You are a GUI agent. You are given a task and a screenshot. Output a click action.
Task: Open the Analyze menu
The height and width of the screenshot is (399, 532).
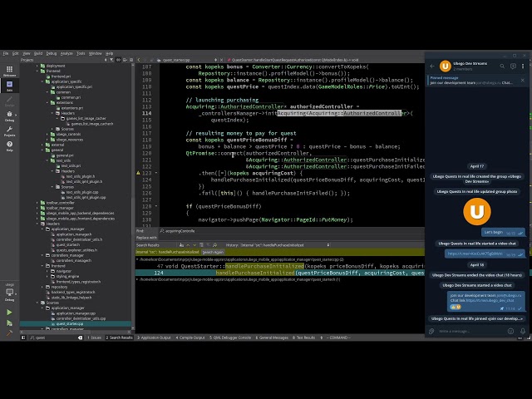coord(66,53)
